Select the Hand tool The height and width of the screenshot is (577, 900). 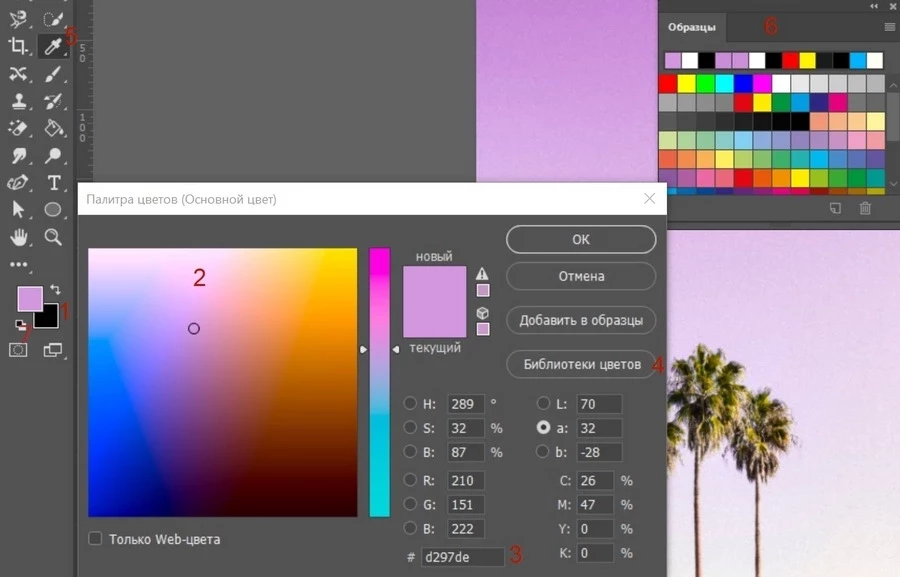tap(18, 237)
